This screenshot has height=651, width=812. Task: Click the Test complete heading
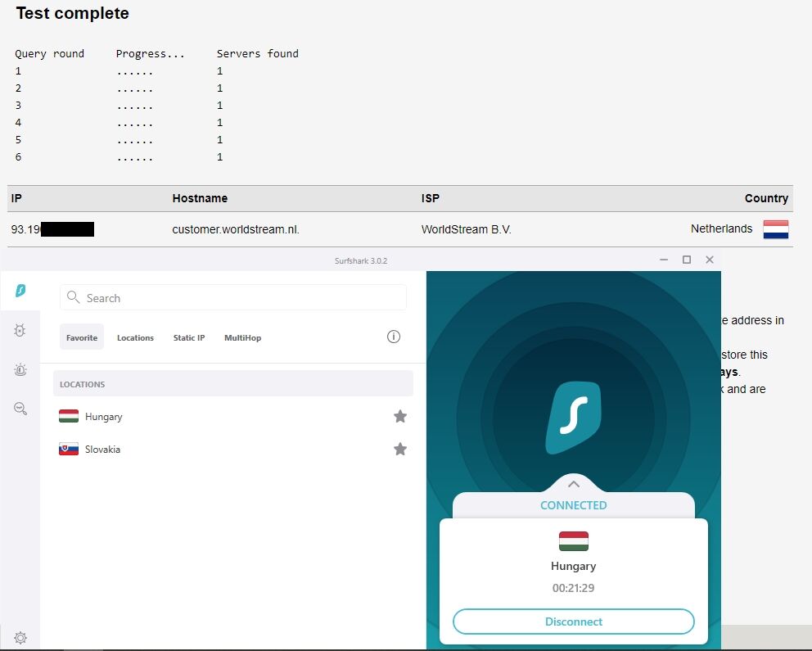[73, 13]
